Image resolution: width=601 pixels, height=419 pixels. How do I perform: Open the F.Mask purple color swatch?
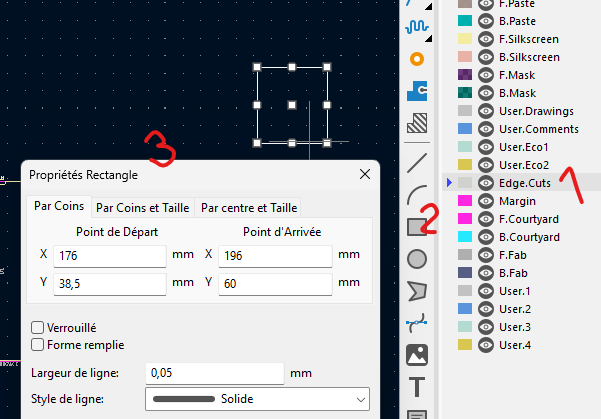point(465,75)
